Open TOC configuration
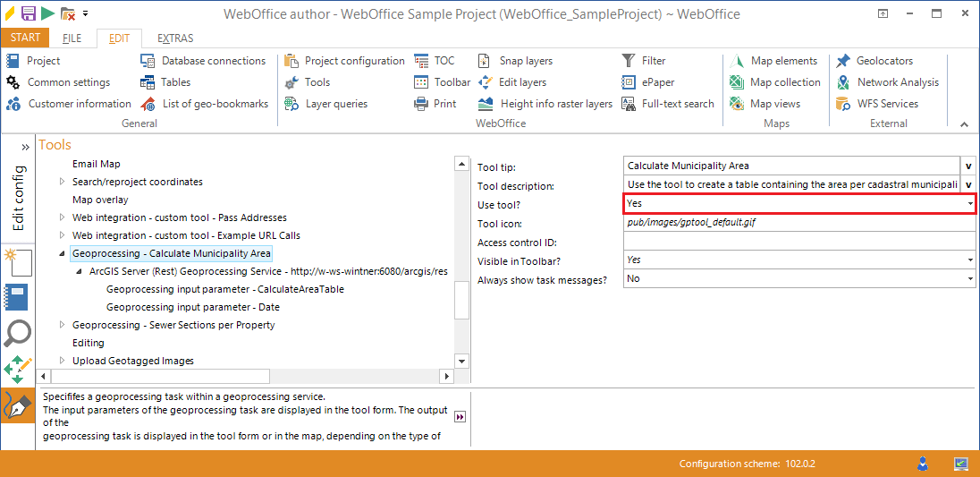The image size is (980, 477). click(435, 61)
